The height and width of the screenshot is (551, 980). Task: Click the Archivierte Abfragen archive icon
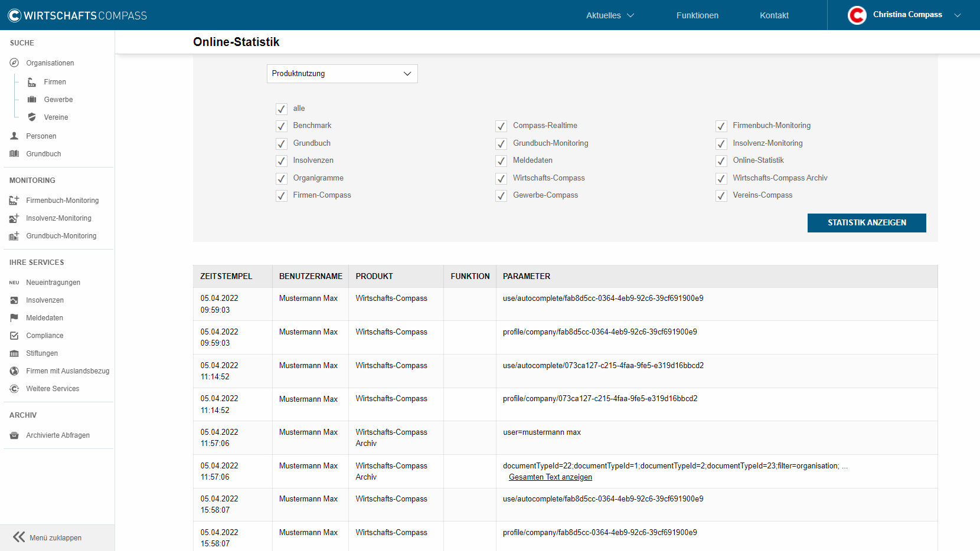[x=14, y=435]
